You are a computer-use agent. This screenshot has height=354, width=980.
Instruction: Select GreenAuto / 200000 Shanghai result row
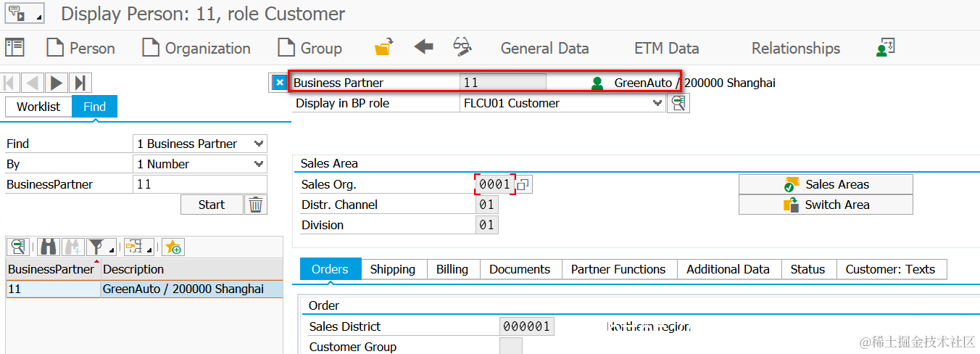coord(192,289)
